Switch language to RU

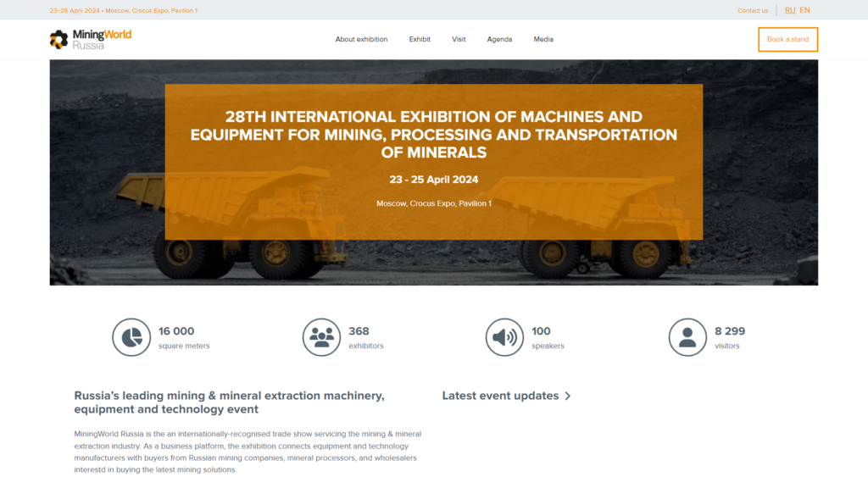coord(790,10)
